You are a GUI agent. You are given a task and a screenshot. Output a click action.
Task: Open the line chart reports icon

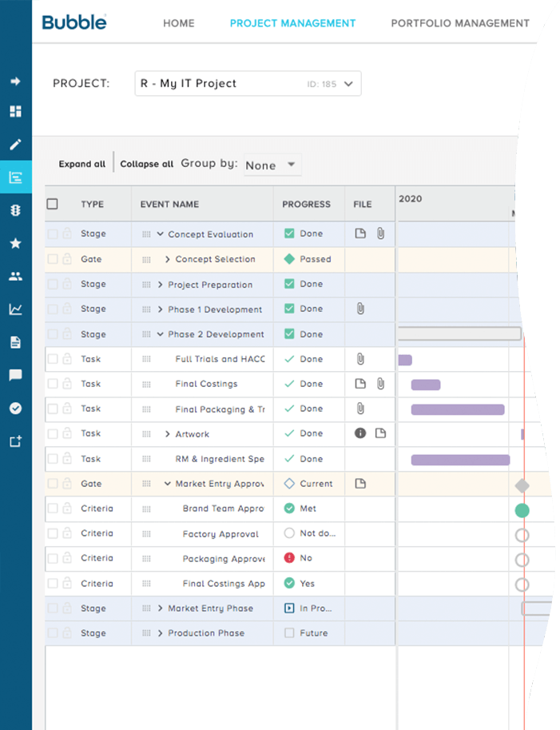click(15, 309)
